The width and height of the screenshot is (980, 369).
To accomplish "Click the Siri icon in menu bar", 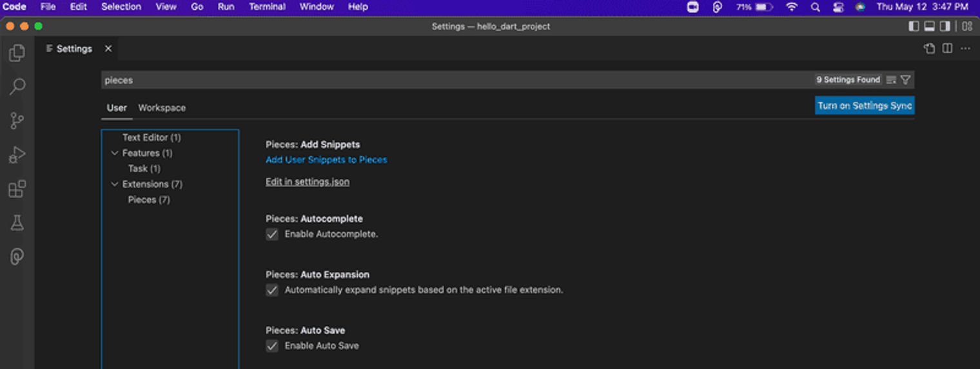I will click(x=860, y=7).
